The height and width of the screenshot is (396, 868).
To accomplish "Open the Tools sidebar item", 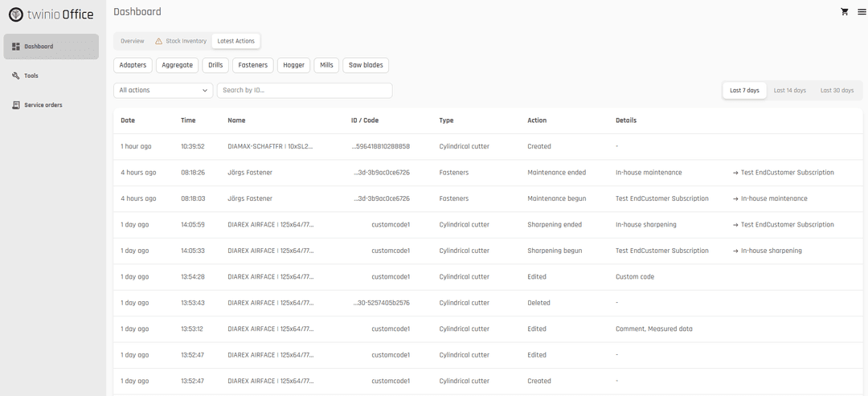I will coord(51,76).
